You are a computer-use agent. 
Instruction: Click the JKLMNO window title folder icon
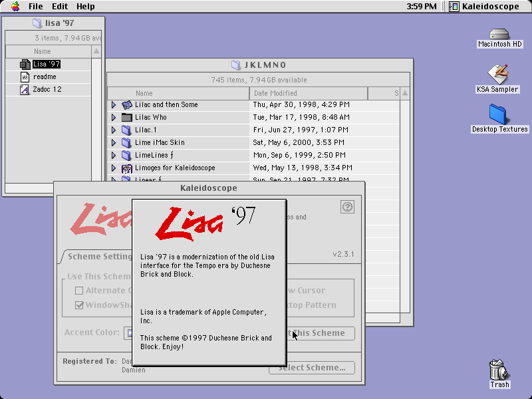[x=236, y=65]
